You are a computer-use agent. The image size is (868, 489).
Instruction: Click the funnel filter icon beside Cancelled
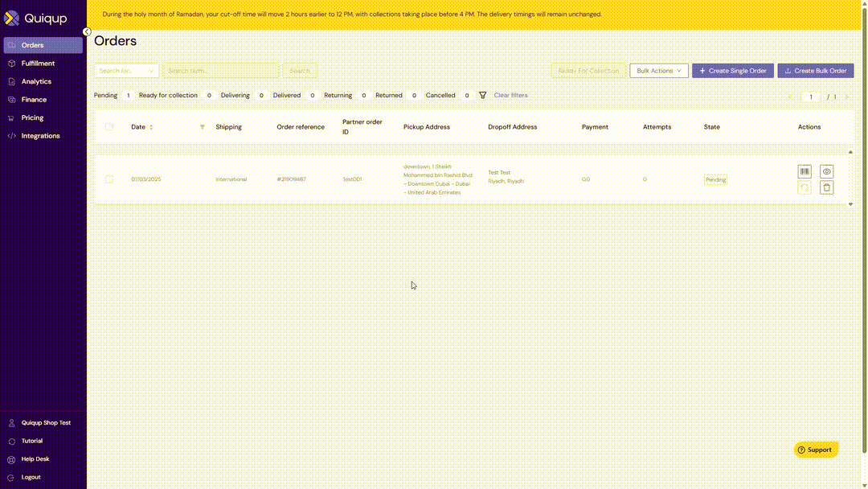coord(483,95)
